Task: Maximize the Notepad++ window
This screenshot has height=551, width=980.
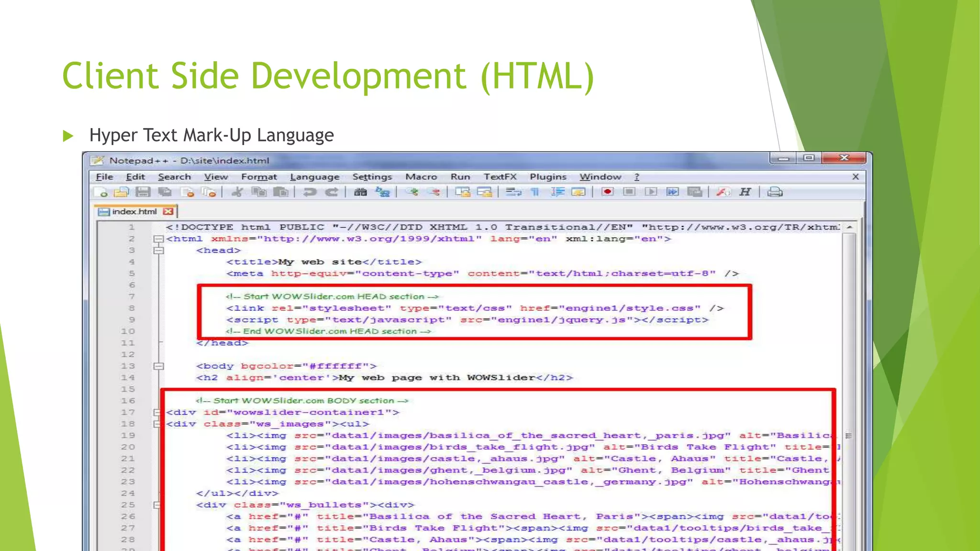Action: (809, 158)
